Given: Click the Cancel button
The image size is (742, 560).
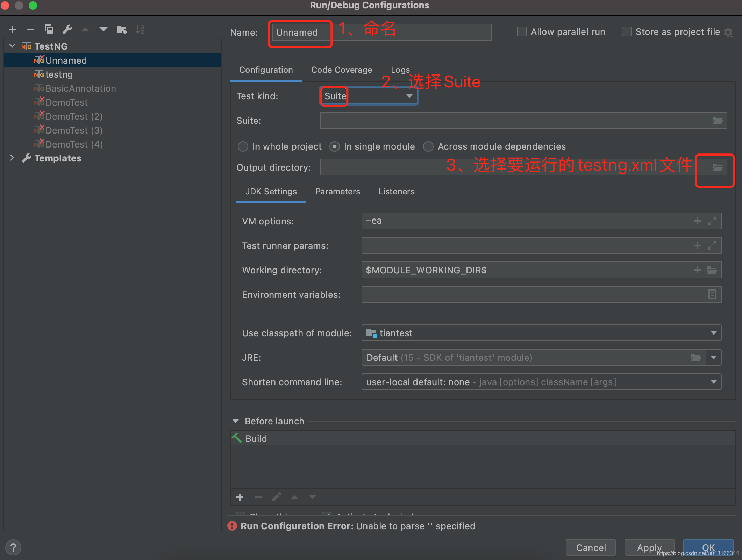Looking at the screenshot, I should (591, 547).
